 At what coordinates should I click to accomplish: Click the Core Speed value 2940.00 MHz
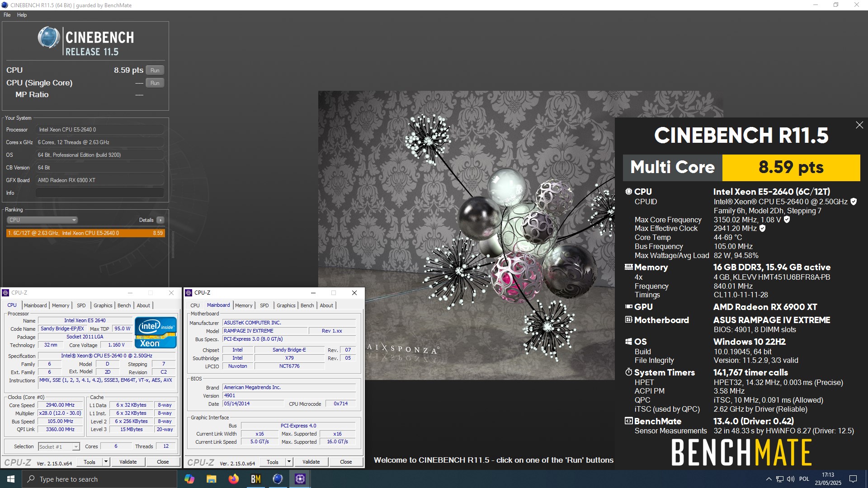coord(60,405)
